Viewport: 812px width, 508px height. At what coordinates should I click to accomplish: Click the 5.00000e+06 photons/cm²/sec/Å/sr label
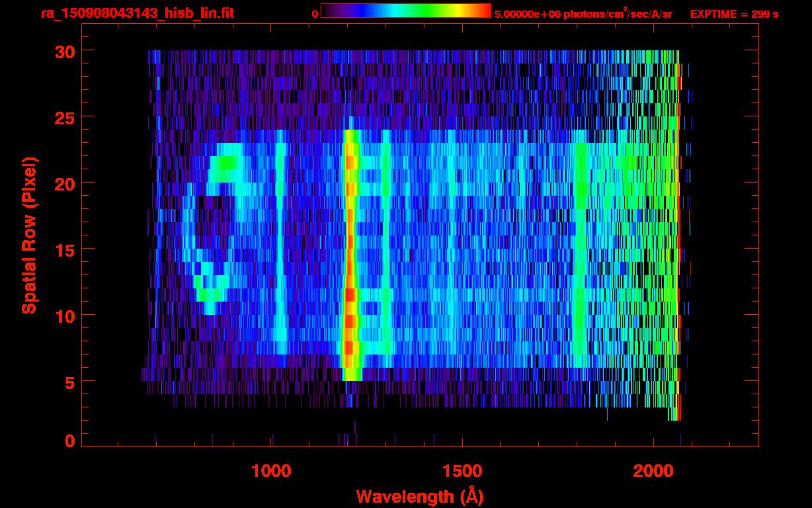pyautogui.click(x=583, y=13)
